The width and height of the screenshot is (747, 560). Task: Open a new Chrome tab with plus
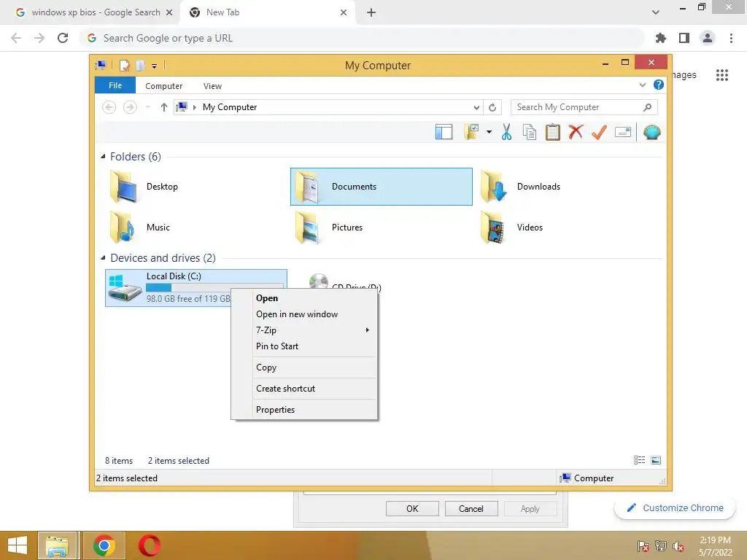pyautogui.click(x=371, y=12)
